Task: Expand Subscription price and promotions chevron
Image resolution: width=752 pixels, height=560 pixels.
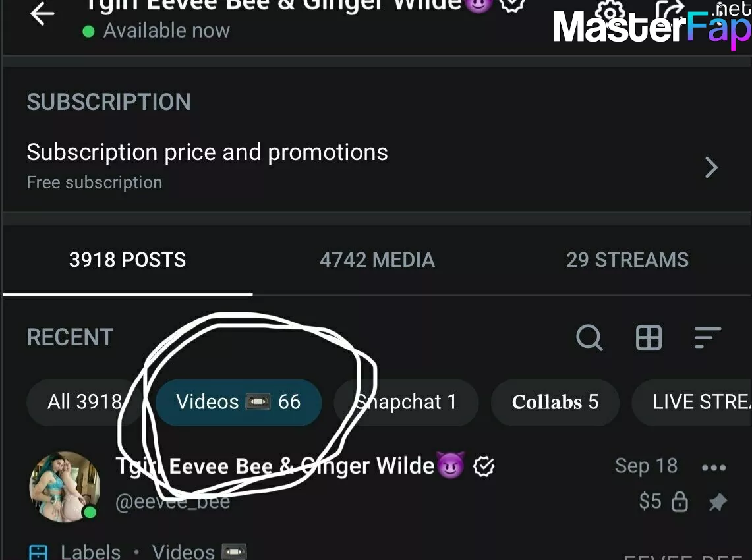Action: [712, 167]
